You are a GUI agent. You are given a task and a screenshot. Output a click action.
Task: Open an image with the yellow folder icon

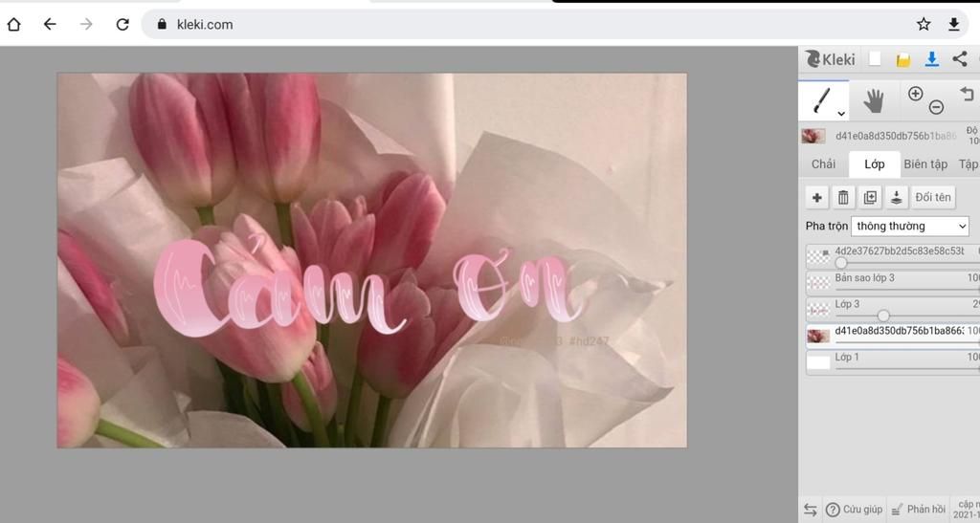(x=903, y=59)
